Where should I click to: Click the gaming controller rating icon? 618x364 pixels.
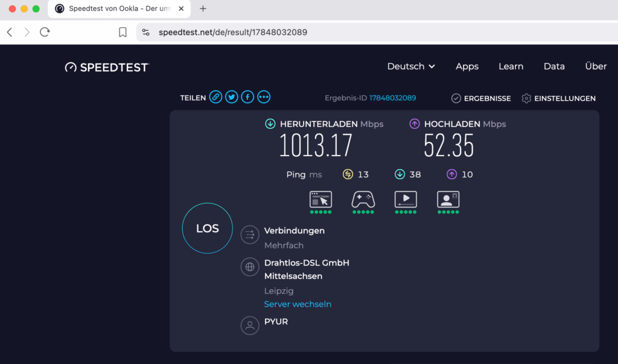click(363, 200)
